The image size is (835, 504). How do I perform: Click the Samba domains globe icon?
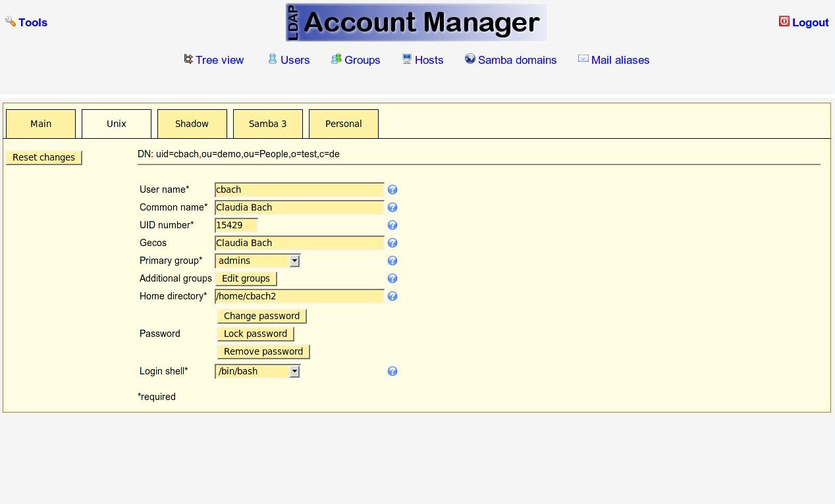click(x=470, y=59)
